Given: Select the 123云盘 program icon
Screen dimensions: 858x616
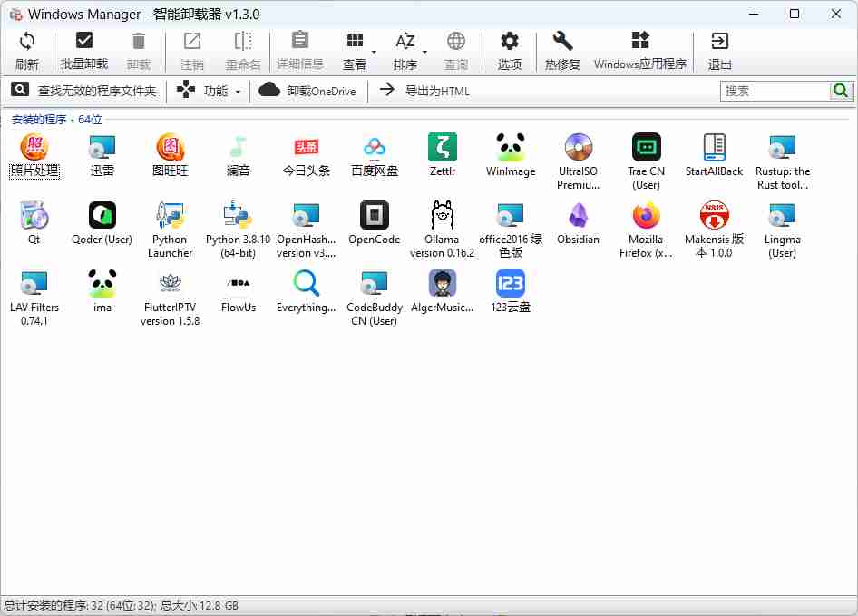Looking at the screenshot, I should 511,285.
